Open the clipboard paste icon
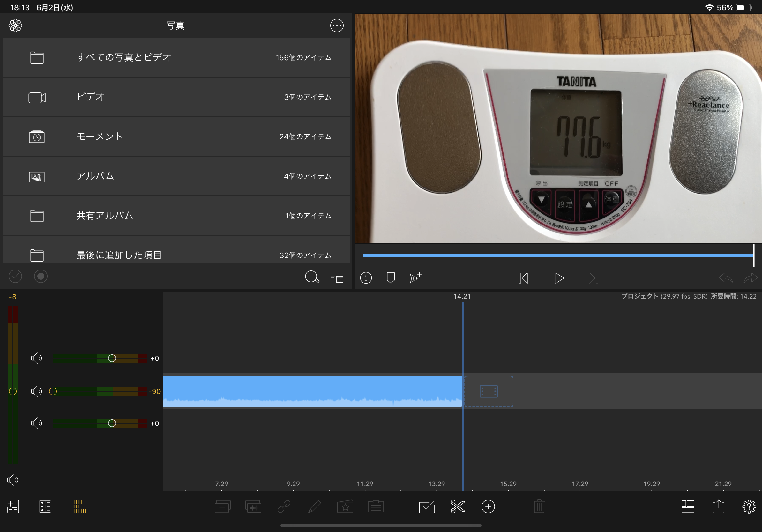 (x=376, y=506)
